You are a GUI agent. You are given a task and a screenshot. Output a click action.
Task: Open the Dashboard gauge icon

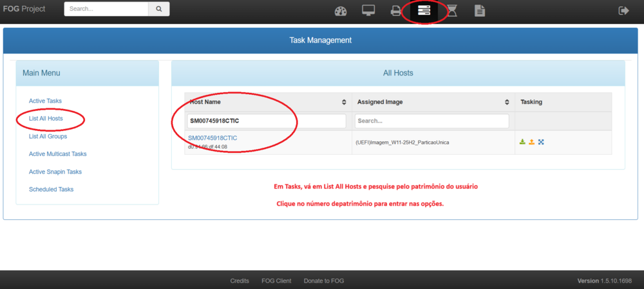pyautogui.click(x=341, y=11)
